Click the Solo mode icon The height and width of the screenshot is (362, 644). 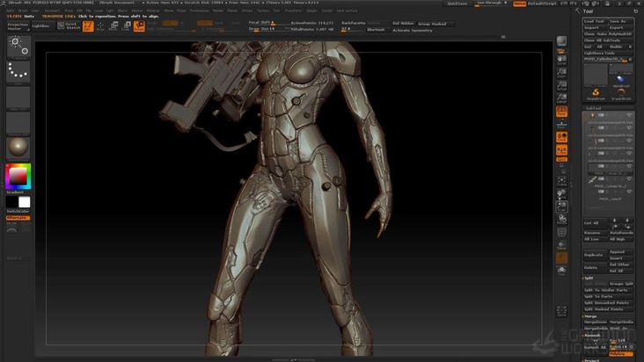point(561,271)
